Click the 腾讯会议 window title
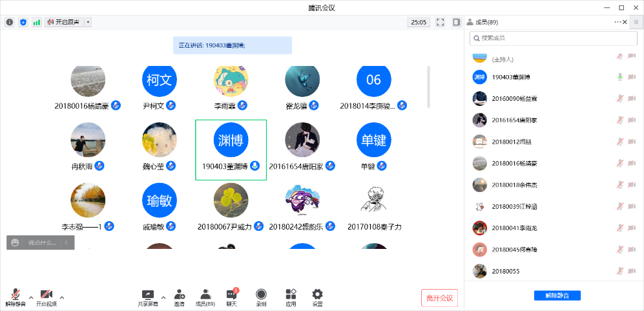Viewport: 644px width, 311px height. click(322, 8)
